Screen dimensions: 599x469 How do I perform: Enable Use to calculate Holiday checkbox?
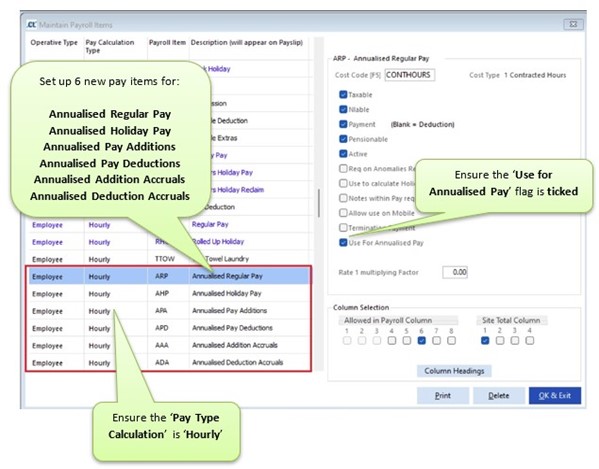tap(343, 183)
